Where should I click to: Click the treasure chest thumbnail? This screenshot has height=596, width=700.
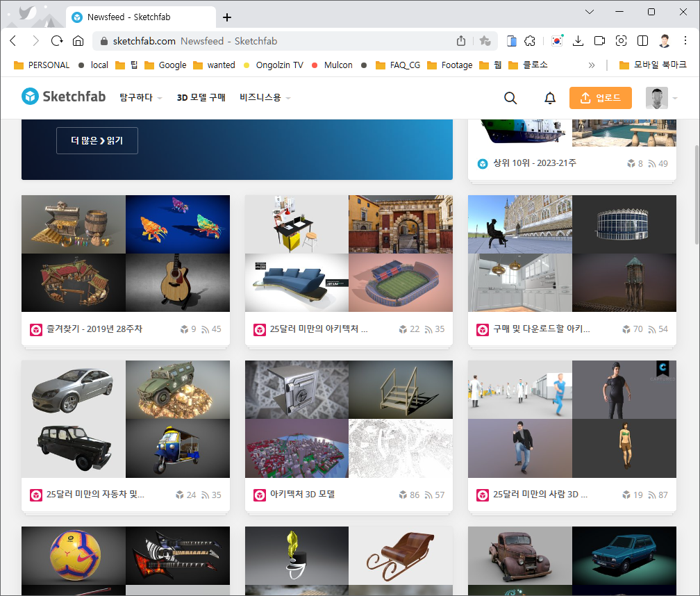click(x=74, y=224)
